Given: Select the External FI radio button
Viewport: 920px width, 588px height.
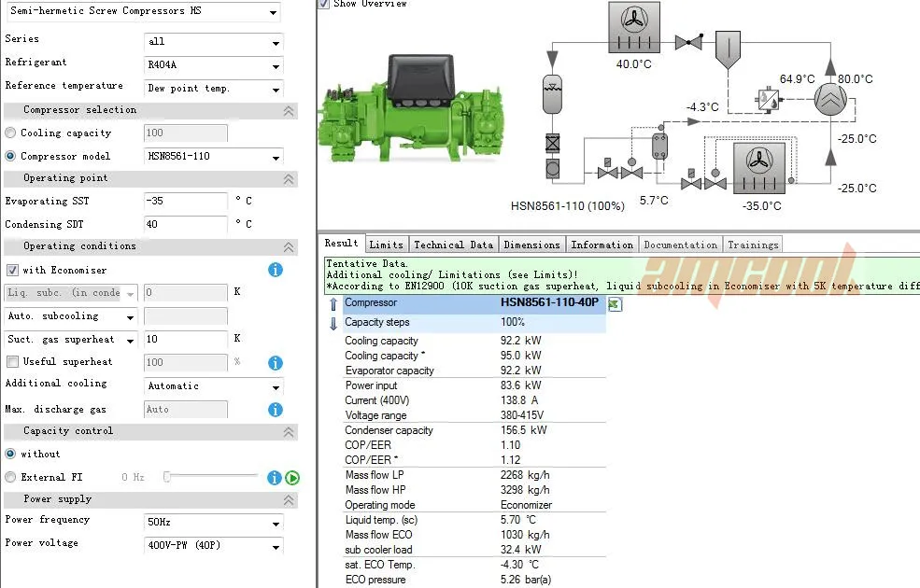Looking at the screenshot, I should [11, 477].
